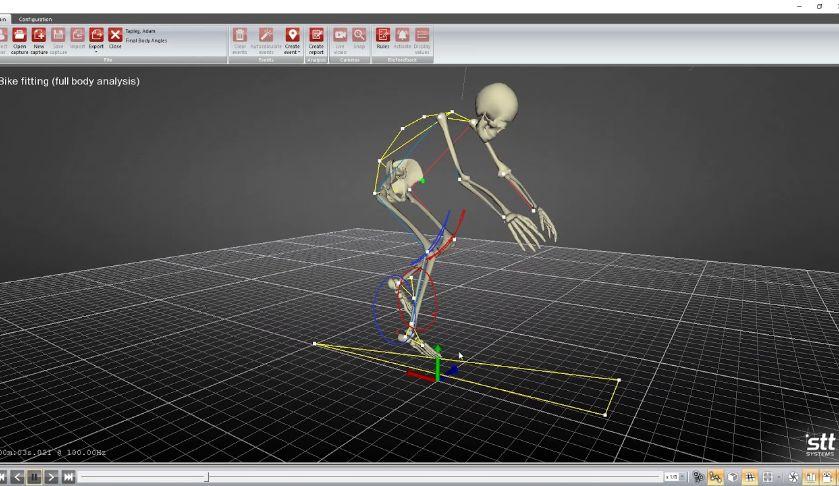839x486 pixels.
Task: Open the Rules biofeedback tool
Action: coord(383,39)
